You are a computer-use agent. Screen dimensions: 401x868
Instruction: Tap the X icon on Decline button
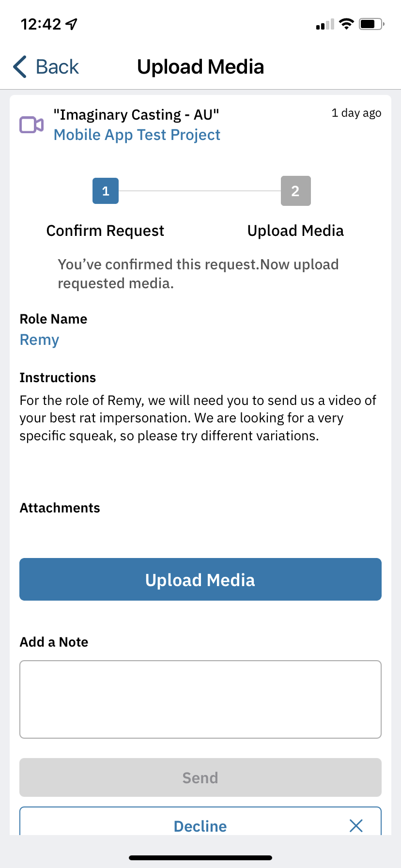[356, 826]
